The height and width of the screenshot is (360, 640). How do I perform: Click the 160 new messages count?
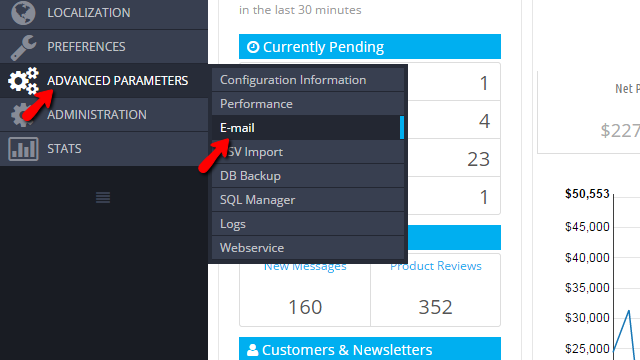[305, 307]
